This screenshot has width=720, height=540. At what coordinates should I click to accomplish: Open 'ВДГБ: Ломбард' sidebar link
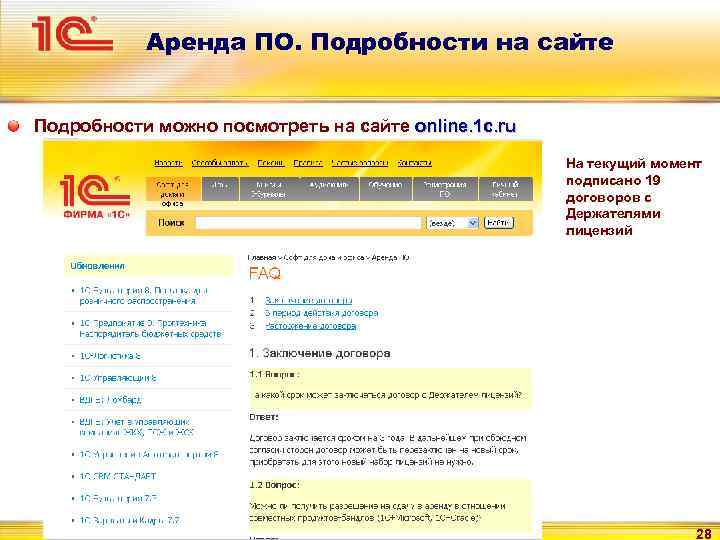(110, 400)
